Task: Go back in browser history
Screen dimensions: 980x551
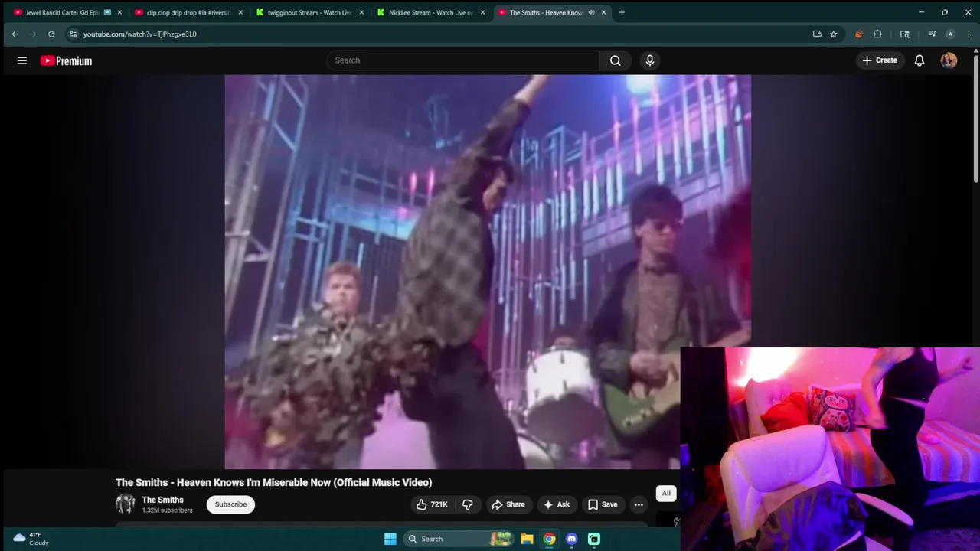Action: pos(15,34)
